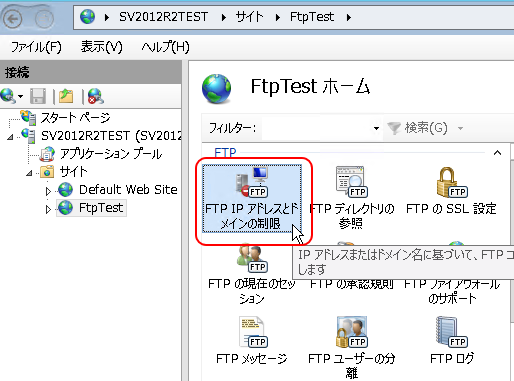
Task: Open FTP ユーザーの分離 feature
Action: click(351, 347)
